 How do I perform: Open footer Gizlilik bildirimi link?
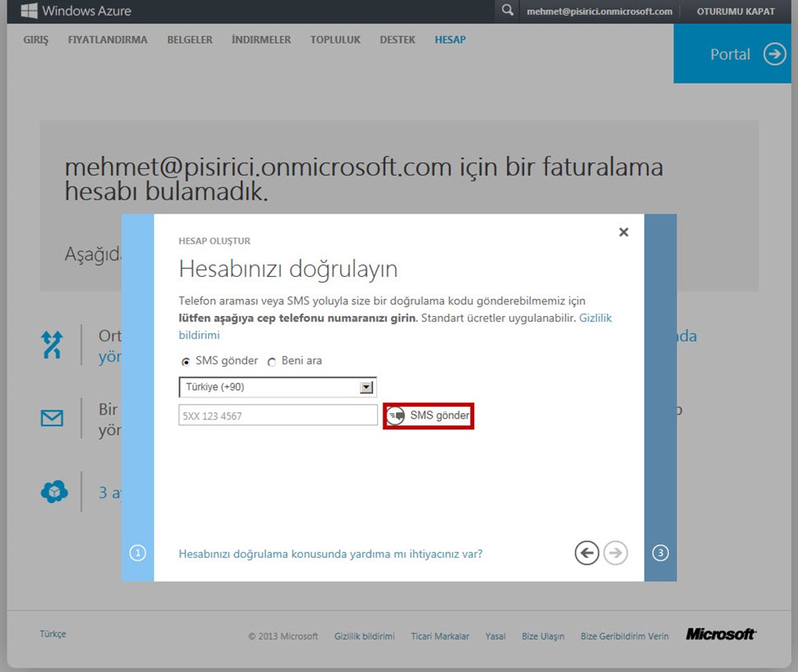[365, 636]
